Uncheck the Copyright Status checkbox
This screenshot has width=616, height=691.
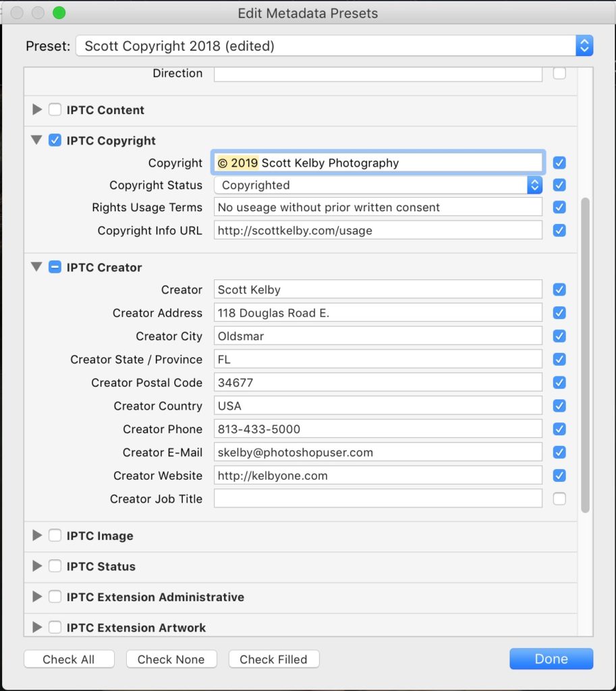coord(559,185)
